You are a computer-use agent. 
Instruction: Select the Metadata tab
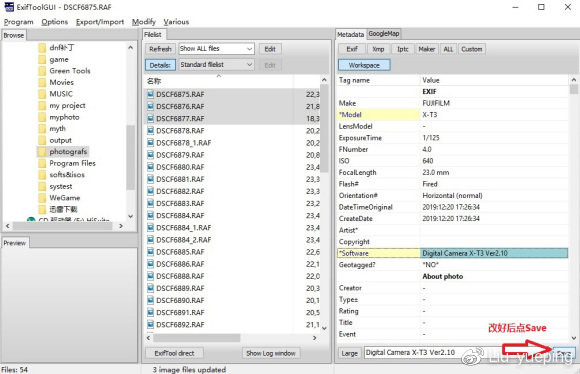pos(351,34)
